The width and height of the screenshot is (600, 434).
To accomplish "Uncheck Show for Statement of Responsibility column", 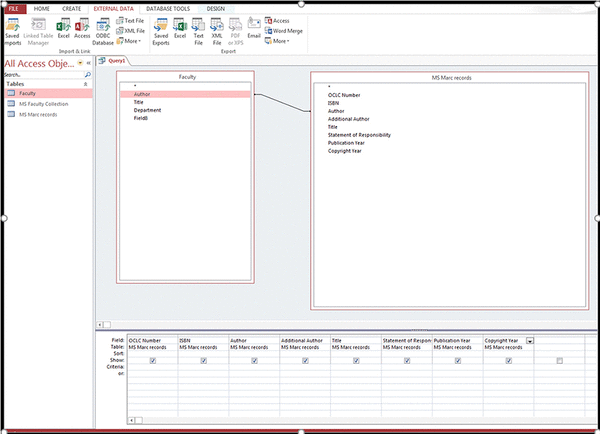I will click(x=407, y=361).
